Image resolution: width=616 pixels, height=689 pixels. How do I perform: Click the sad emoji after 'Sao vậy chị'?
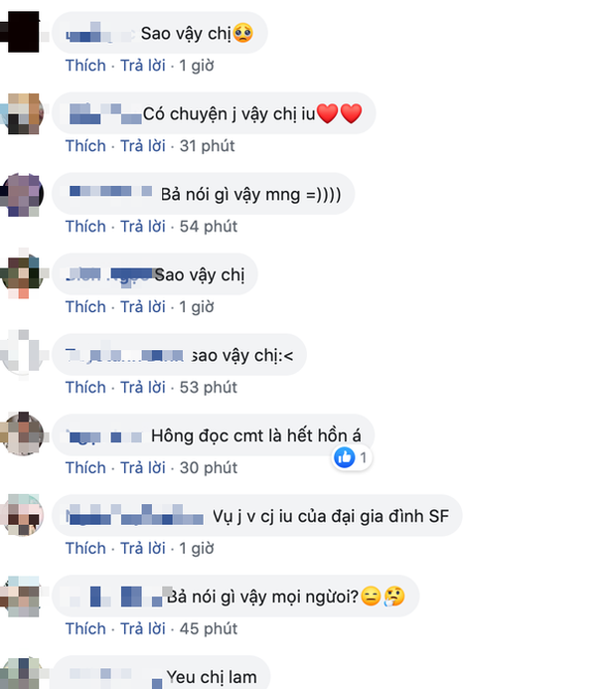(x=242, y=33)
